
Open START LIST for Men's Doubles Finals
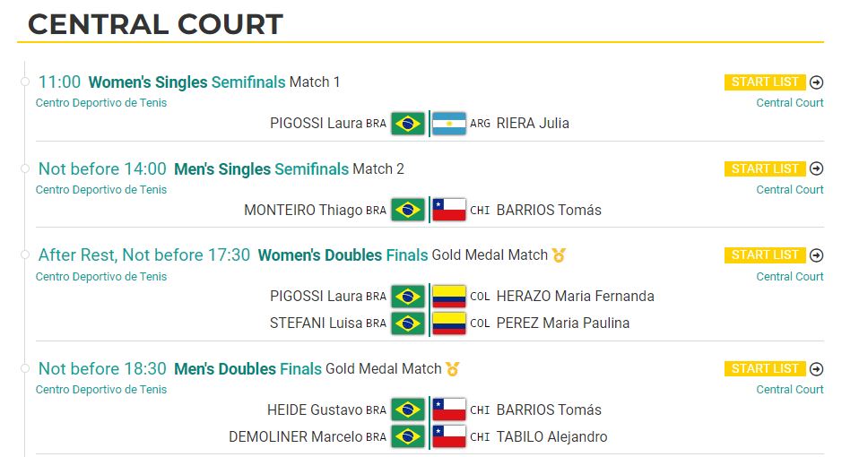[x=765, y=369]
